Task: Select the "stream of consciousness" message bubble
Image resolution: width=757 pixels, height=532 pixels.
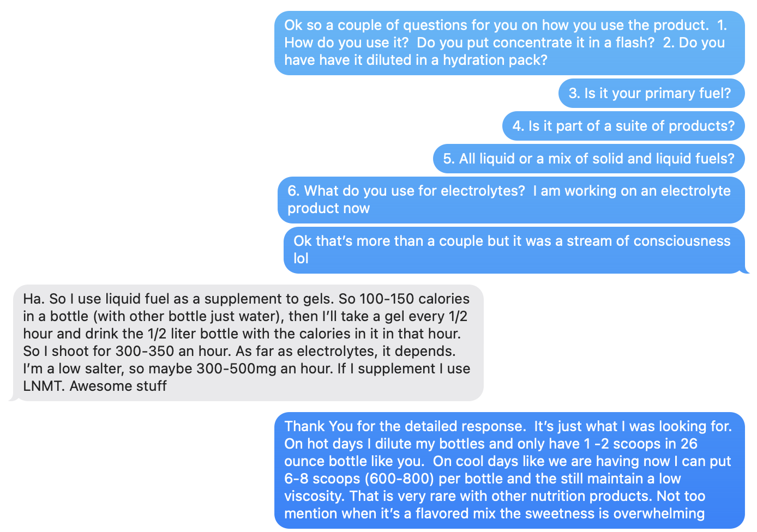Action: (x=513, y=250)
